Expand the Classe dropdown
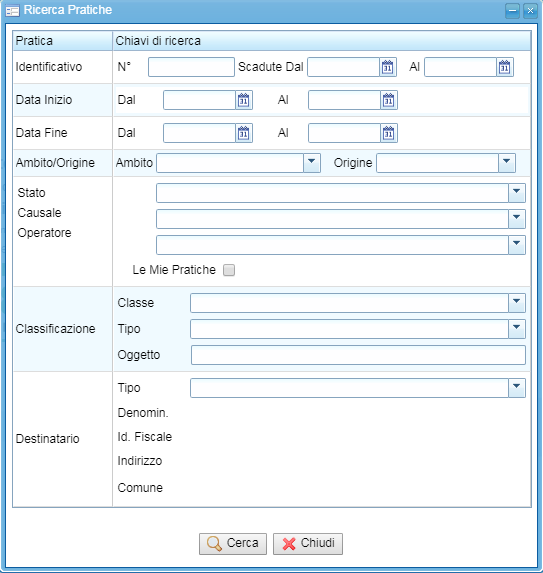This screenshot has height=573, width=543. point(517,303)
